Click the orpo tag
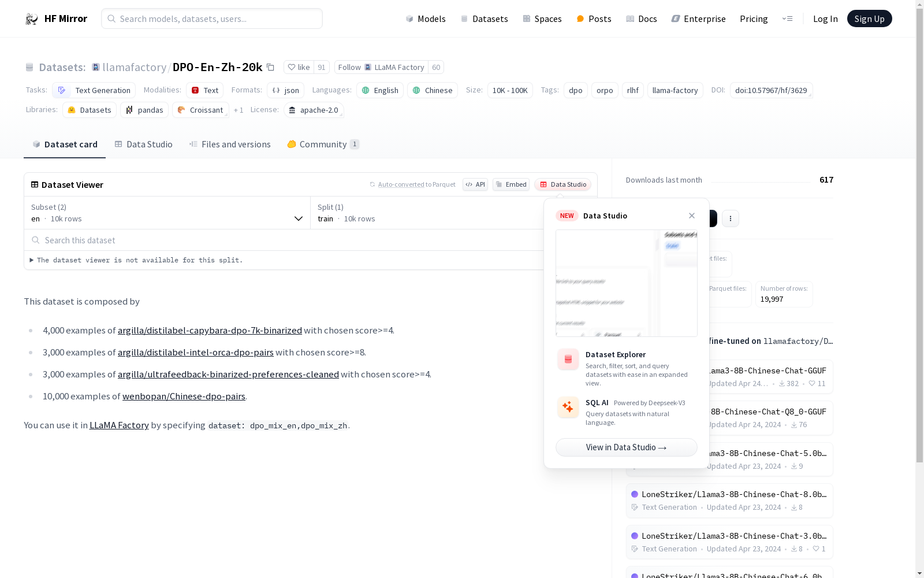This screenshot has width=924, height=578. pos(605,90)
